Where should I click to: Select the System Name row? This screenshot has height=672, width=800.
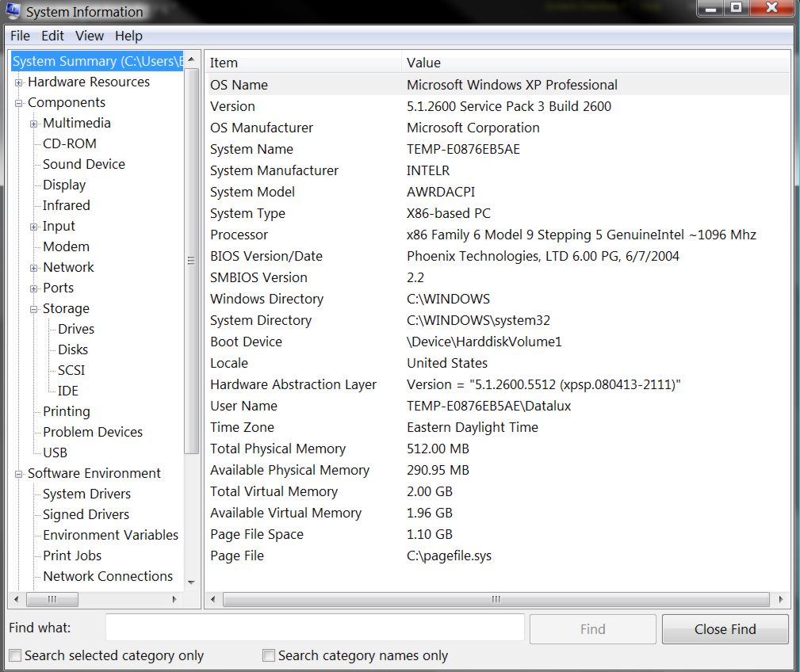[x=498, y=149]
